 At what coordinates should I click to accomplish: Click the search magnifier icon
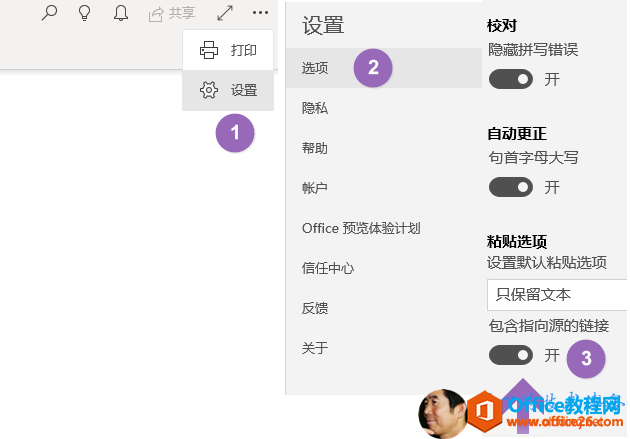pyautogui.click(x=49, y=12)
